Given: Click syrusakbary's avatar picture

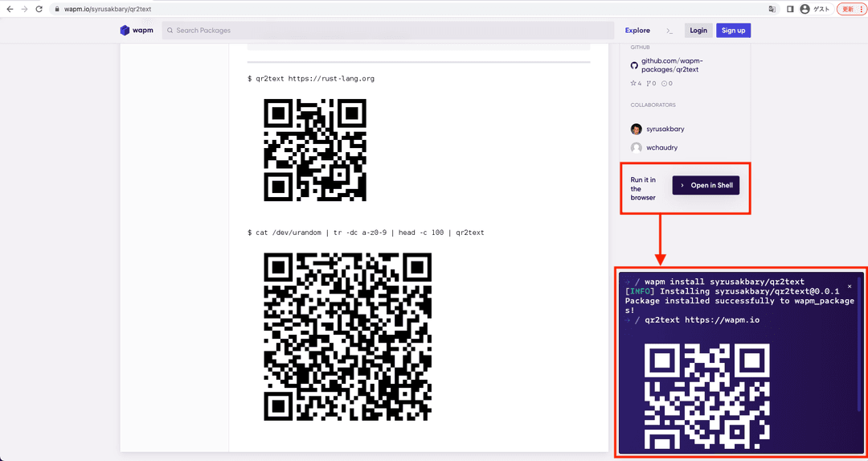Looking at the screenshot, I should (x=636, y=129).
